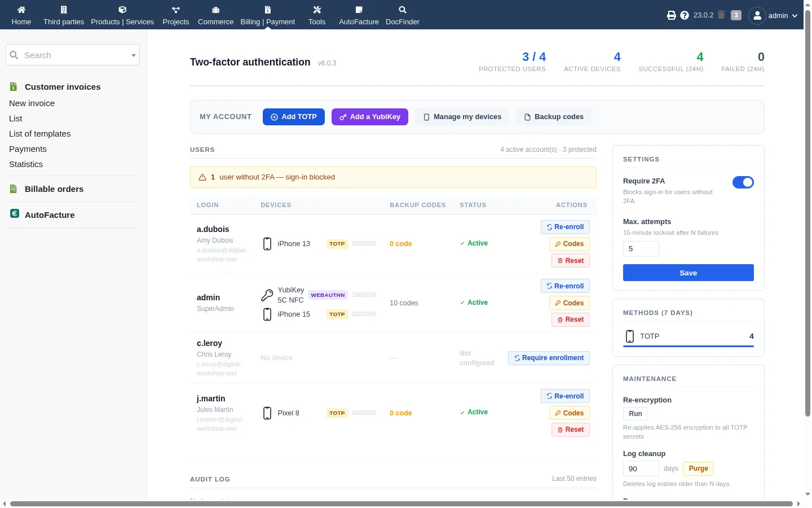812x508 pixels.
Task: Purge old log entries
Action: 698,468
